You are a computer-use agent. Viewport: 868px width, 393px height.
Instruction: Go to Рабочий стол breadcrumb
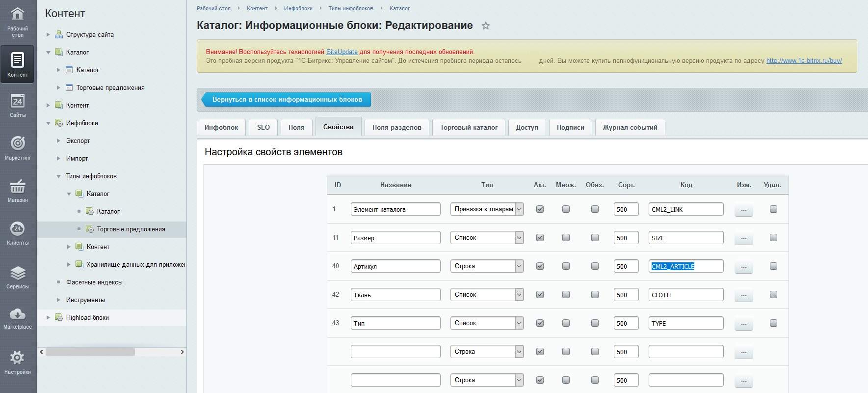click(213, 8)
